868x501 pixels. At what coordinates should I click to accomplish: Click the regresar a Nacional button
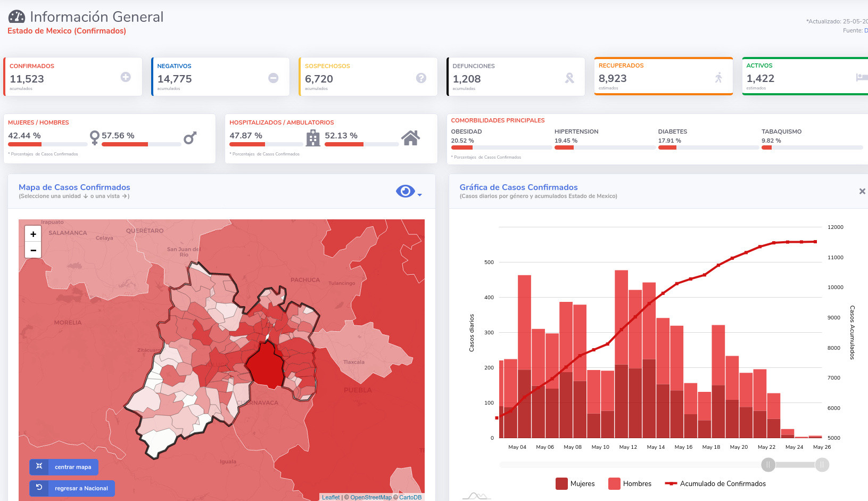click(x=72, y=488)
